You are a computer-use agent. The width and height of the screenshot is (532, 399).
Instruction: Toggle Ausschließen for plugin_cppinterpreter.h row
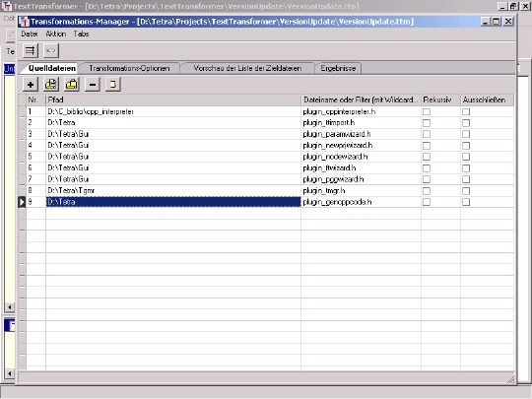click(466, 111)
